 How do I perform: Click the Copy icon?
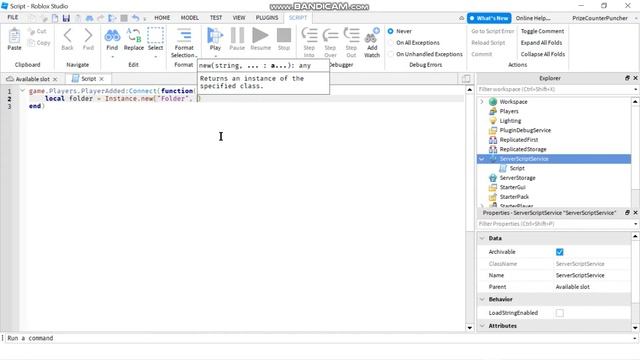[31, 42]
